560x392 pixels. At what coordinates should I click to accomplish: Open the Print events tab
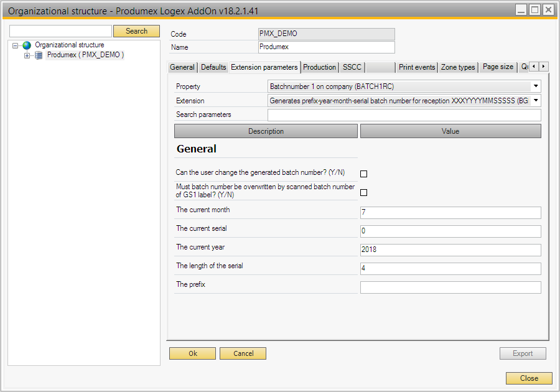pos(417,67)
